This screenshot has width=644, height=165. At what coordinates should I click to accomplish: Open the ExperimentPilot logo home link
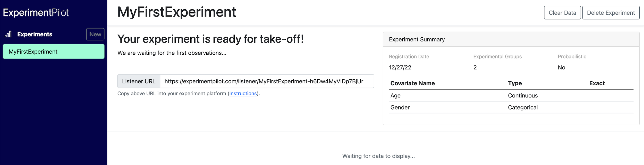tap(36, 12)
